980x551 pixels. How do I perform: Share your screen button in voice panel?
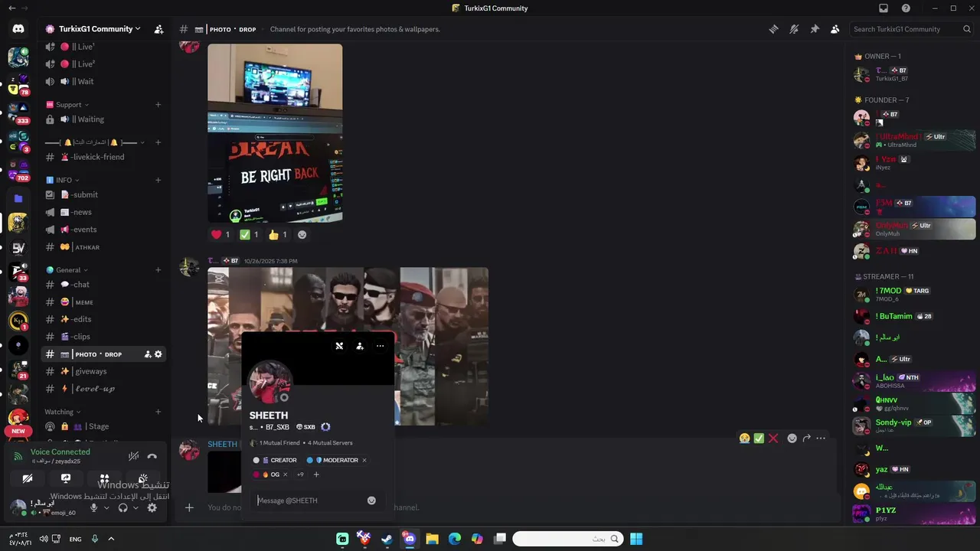[x=66, y=478]
